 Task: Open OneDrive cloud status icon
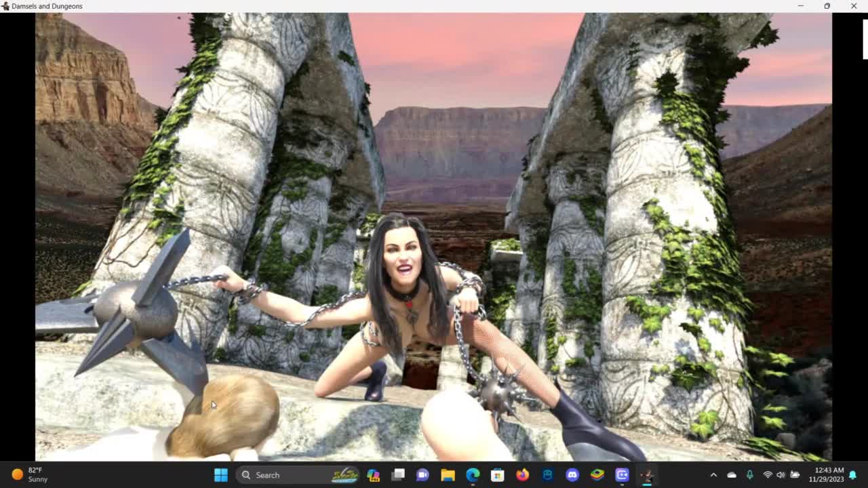coord(732,475)
